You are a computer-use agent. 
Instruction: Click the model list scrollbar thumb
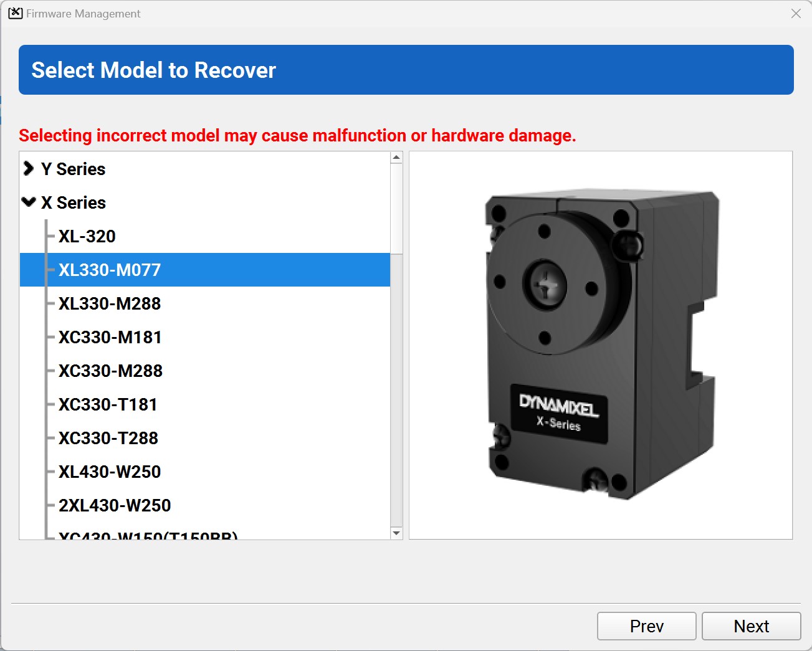(396, 209)
